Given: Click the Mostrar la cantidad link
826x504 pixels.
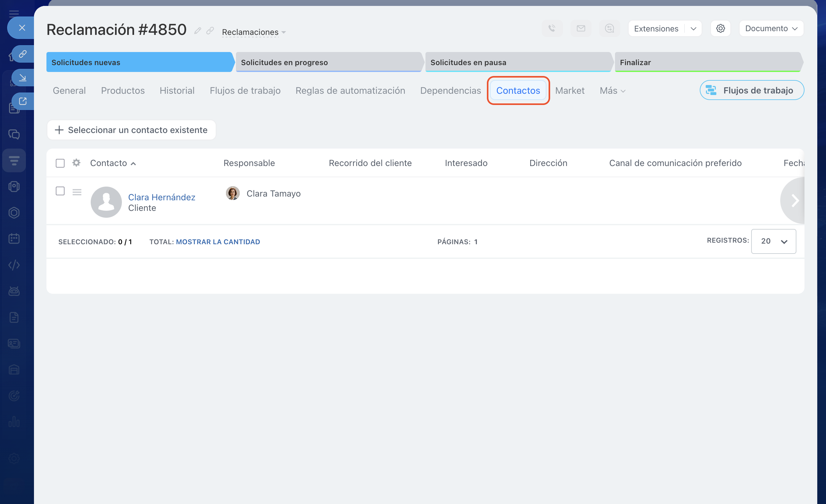Looking at the screenshot, I should (x=218, y=242).
